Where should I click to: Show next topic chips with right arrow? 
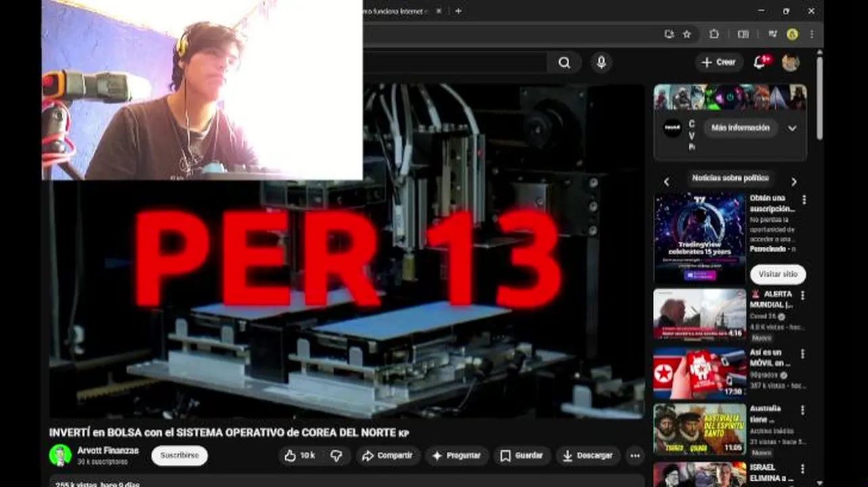point(794,181)
